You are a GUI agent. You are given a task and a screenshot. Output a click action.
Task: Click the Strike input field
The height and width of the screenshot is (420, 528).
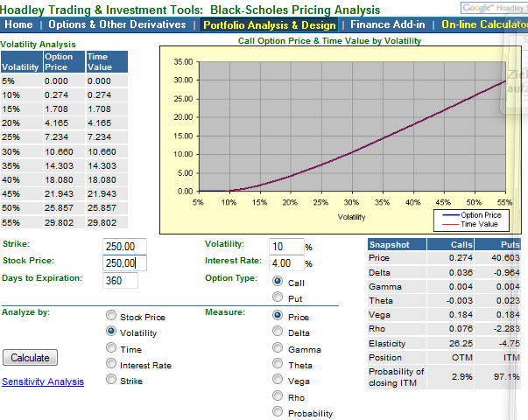coord(124,247)
